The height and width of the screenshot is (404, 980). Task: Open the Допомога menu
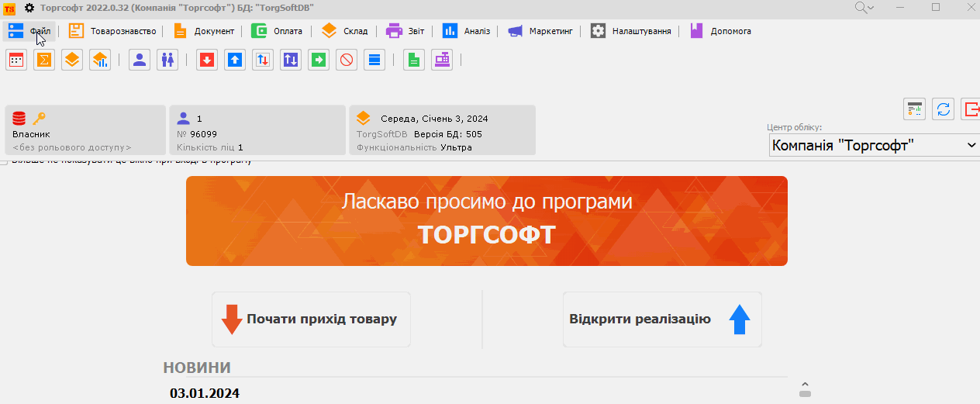719,31
